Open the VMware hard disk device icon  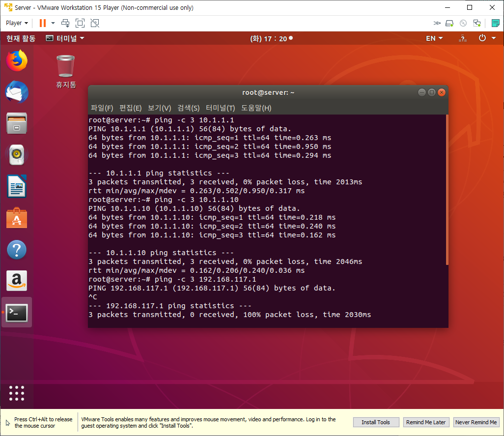(449, 23)
